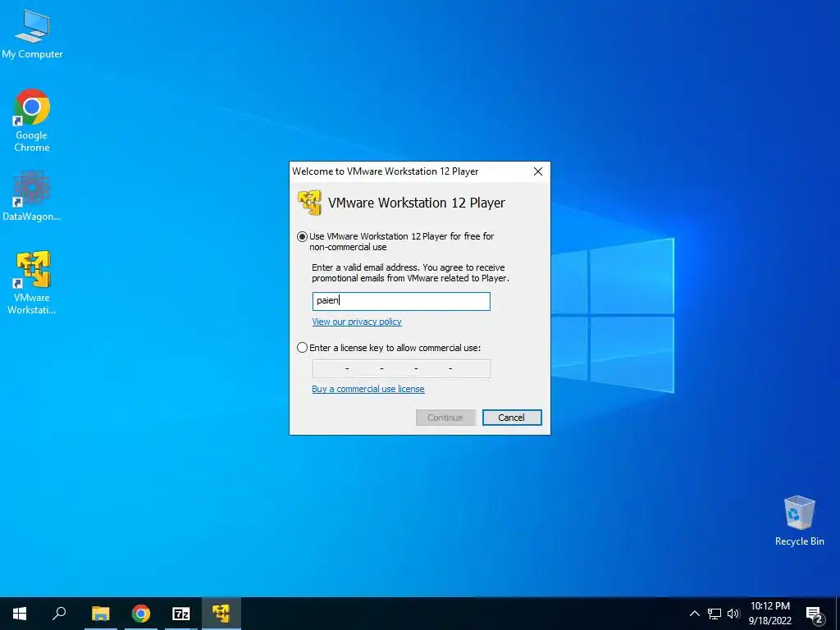Open the notification action center
The width and height of the screenshot is (840, 630).
[x=814, y=614]
